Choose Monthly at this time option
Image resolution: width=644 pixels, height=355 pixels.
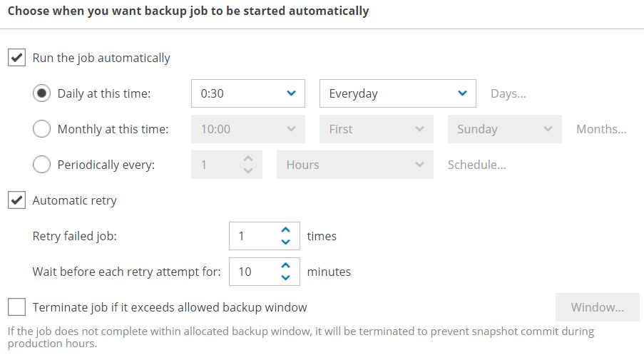[41, 129]
